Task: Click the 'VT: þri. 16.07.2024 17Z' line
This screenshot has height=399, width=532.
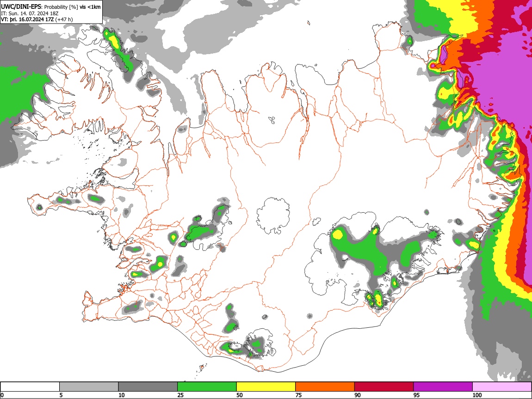Action: pyautogui.click(x=27, y=19)
